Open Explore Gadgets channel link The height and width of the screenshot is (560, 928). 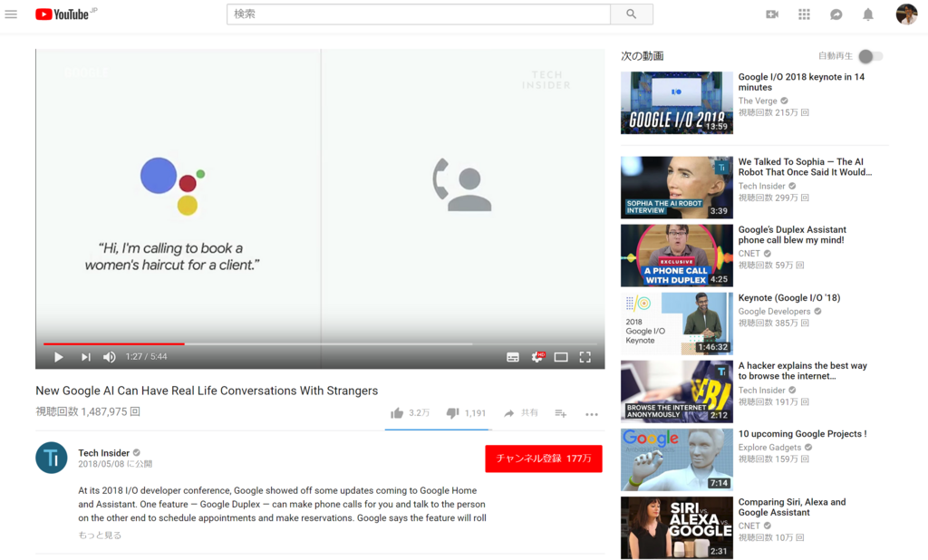[x=769, y=448]
